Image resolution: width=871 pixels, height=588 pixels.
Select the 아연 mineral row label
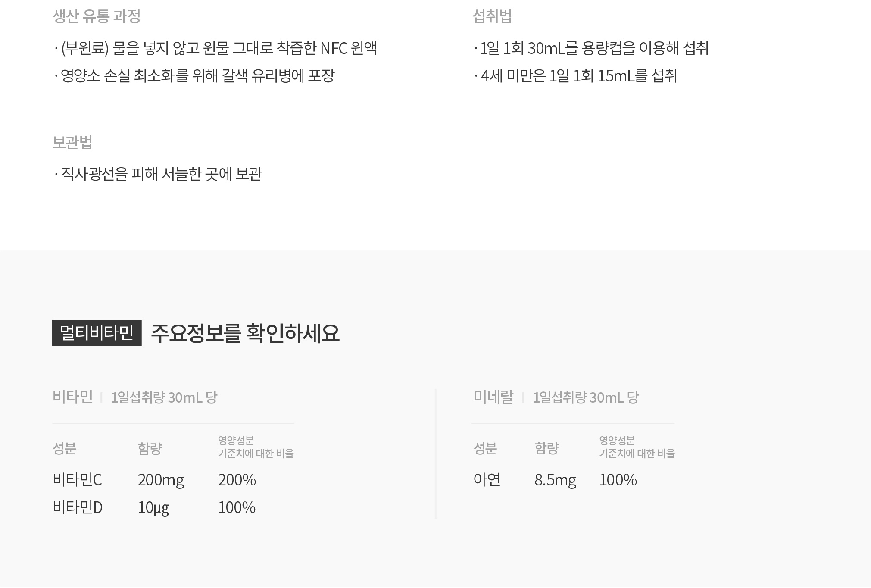click(487, 480)
